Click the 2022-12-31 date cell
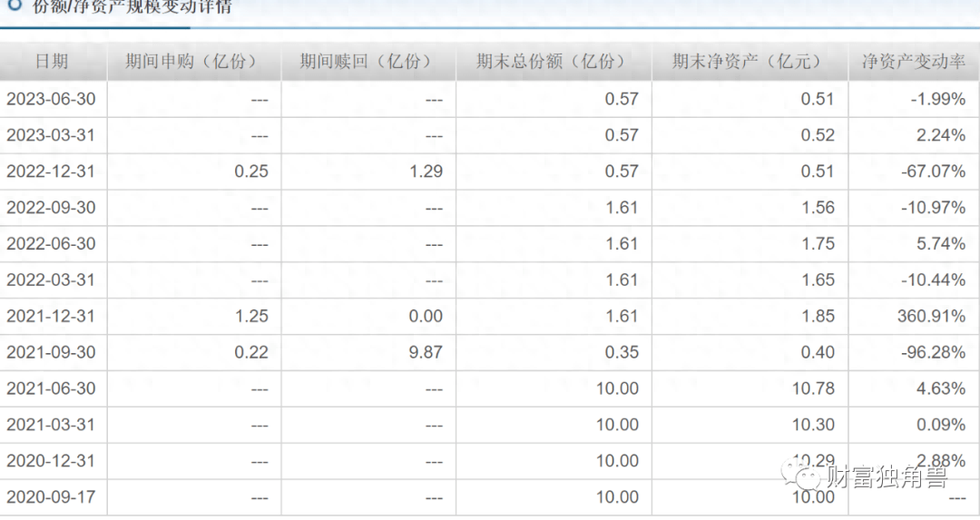The image size is (980, 520). pyautogui.click(x=51, y=172)
